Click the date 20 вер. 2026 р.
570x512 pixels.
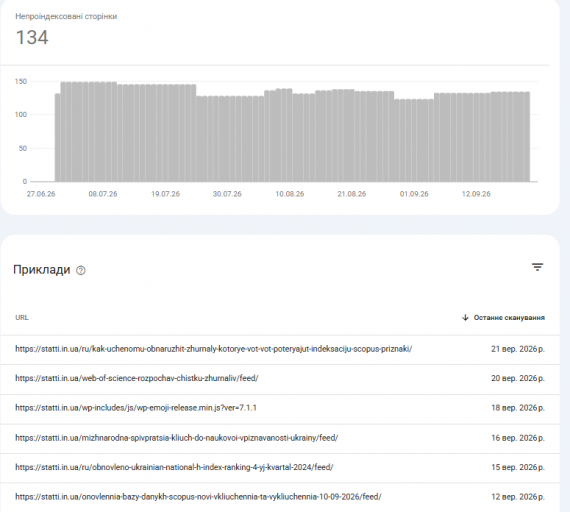(x=518, y=379)
